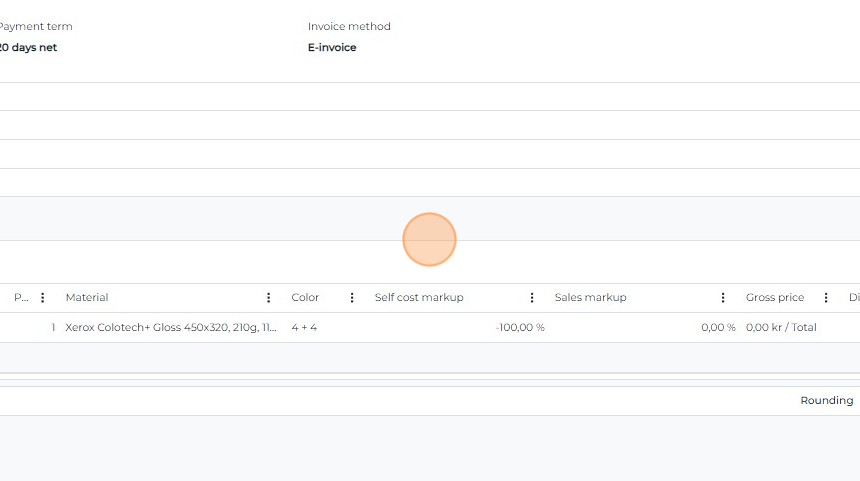Click the Gross price column header
This screenshot has height=481, width=860.
pyautogui.click(x=775, y=298)
